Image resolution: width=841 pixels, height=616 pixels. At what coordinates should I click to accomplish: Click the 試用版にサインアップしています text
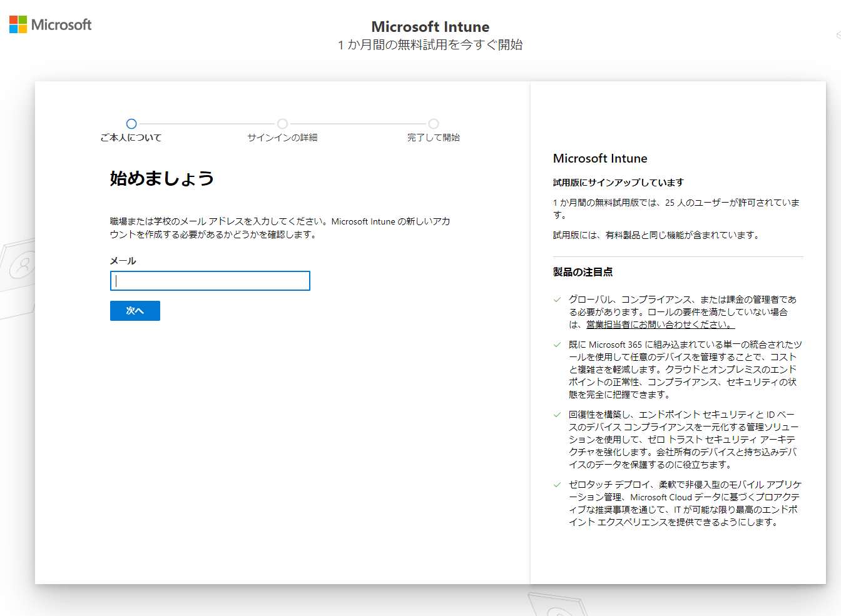click(618, 183)
